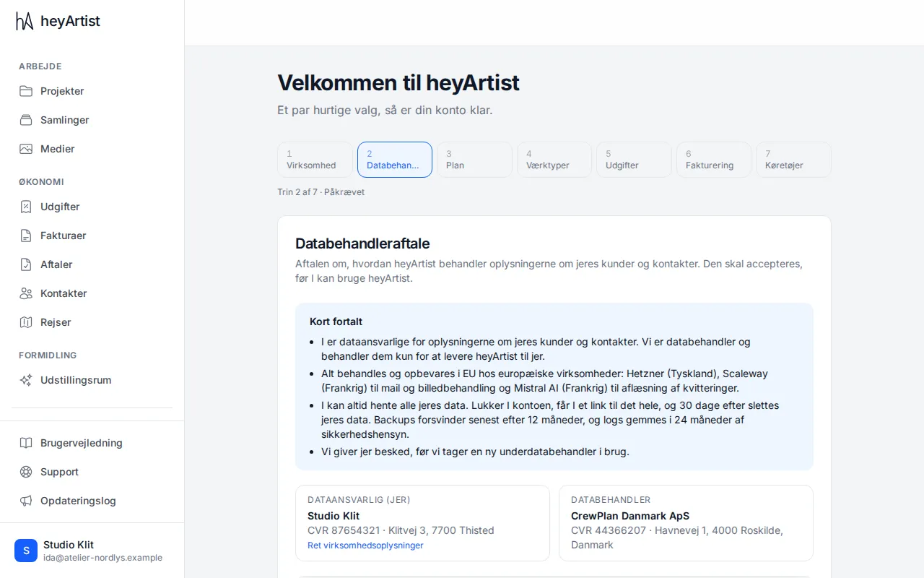
Task: Open the Projekter sidebar item
Action: pos(92,91)
